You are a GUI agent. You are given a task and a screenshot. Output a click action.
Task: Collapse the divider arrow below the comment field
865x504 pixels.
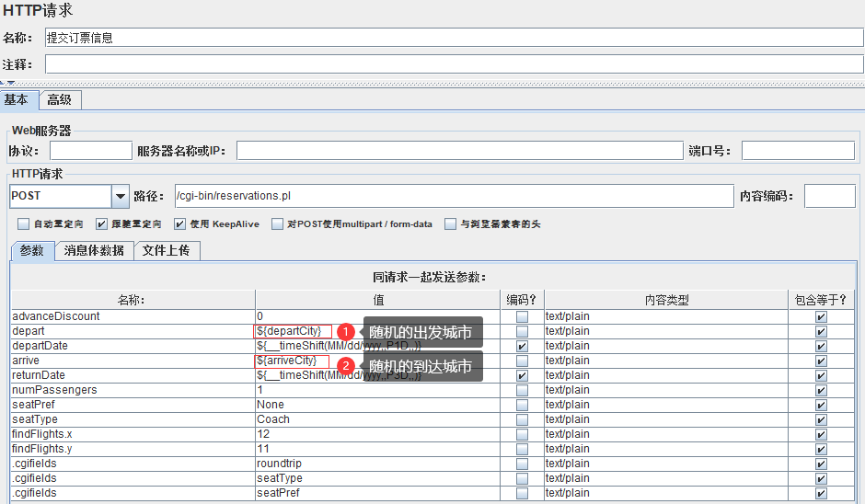[x=10, y=83]
